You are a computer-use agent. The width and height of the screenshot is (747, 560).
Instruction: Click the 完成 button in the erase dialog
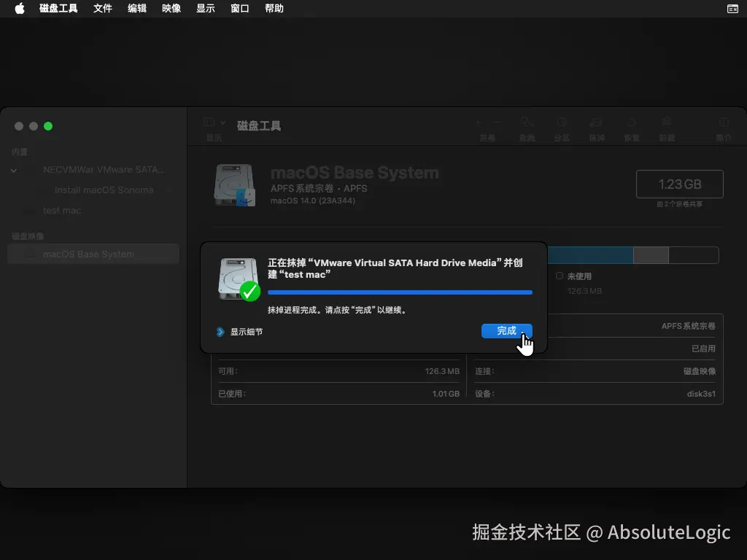click(x=506, y=331)
